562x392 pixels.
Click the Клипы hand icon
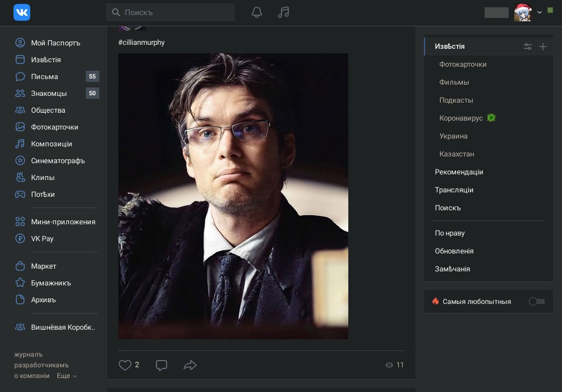click(20, 177)
